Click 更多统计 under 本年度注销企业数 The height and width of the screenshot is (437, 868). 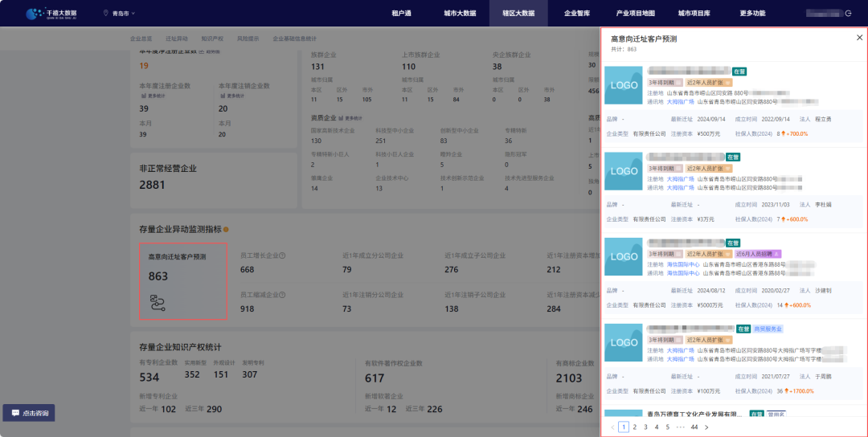233,96
